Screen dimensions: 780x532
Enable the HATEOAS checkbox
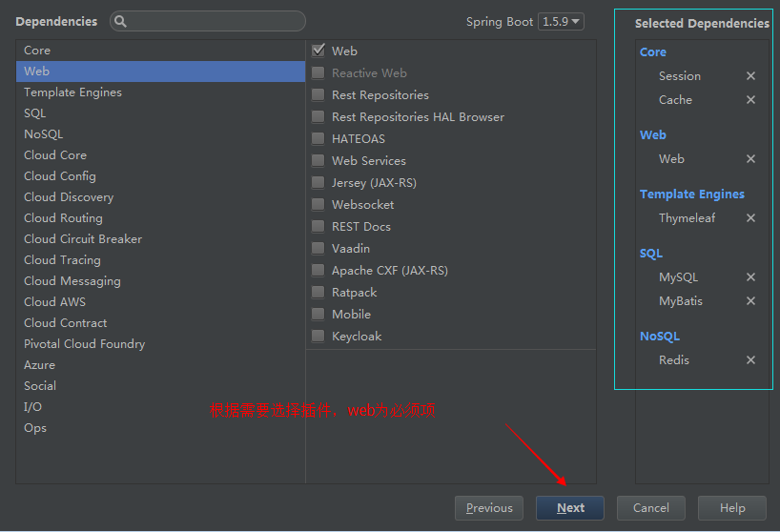click(x=318, y=138)
